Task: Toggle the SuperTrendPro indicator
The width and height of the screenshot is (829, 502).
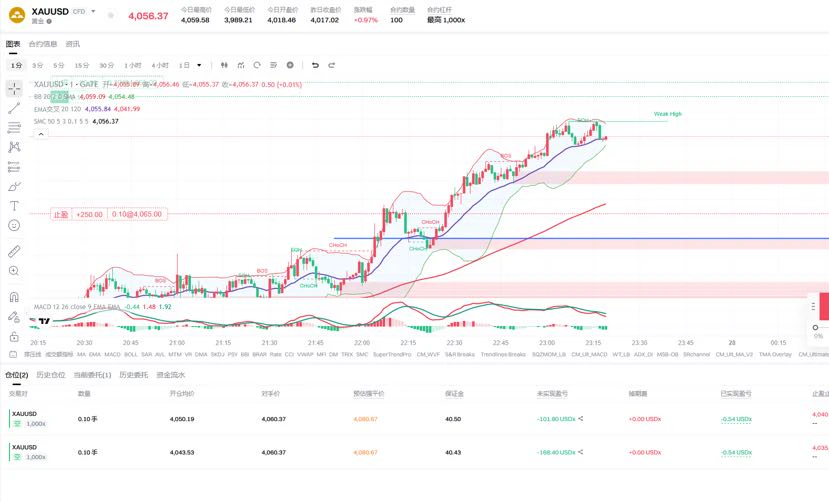Action: 392,354
